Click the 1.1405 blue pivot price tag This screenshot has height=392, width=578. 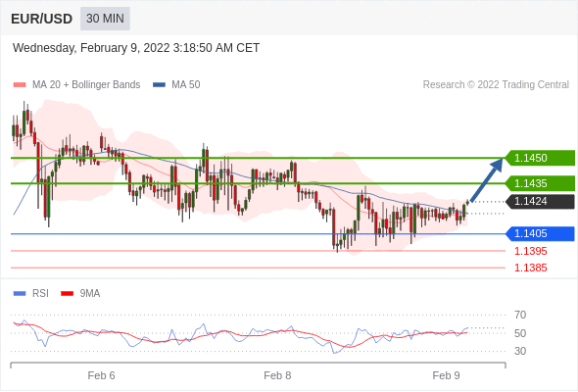[x=540, y=234]
